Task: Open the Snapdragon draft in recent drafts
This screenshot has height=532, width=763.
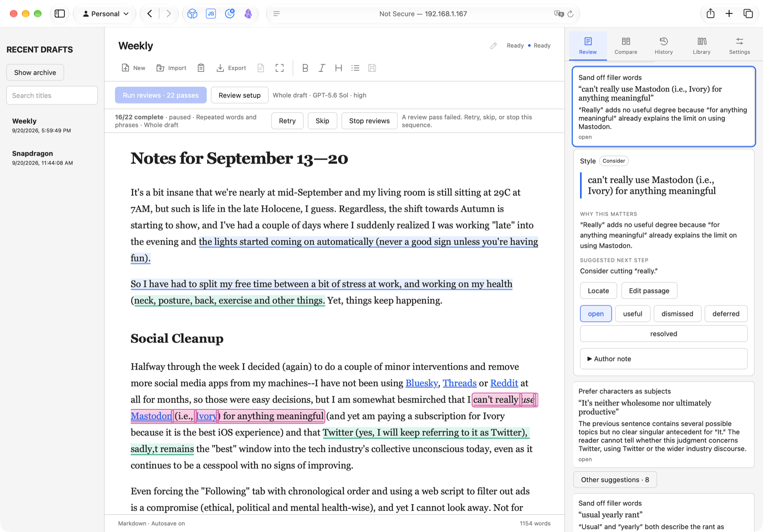Action: 52,158
